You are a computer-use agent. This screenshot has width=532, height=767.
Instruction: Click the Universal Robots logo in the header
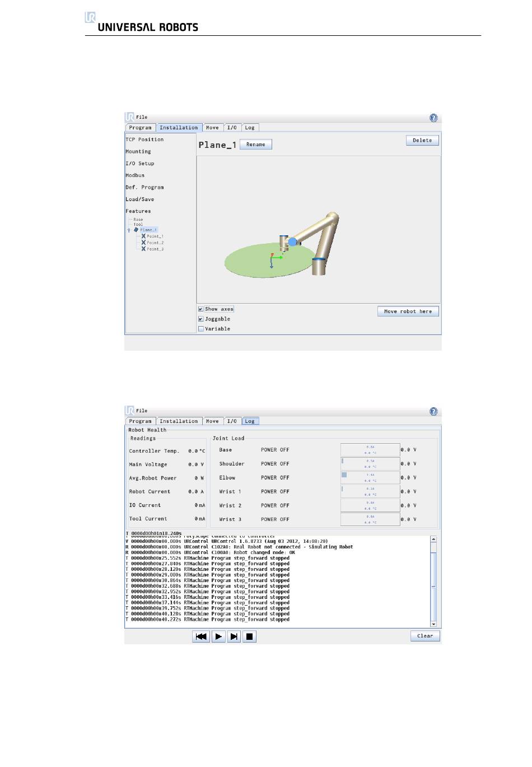point(142,22)
